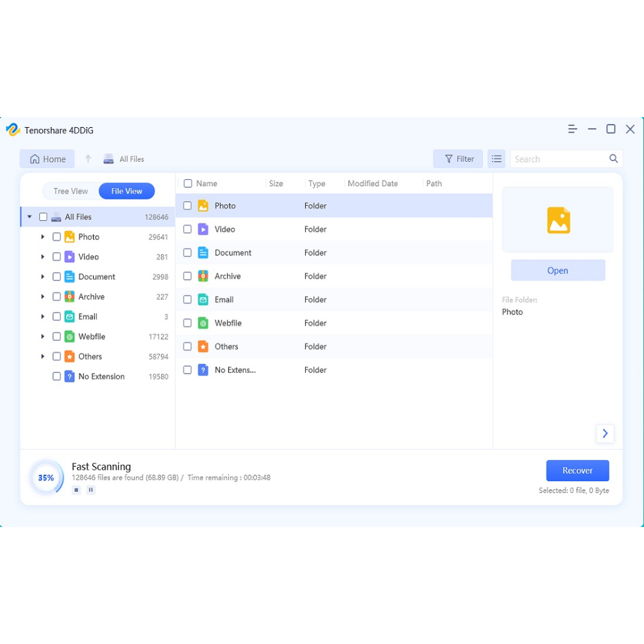Open the hamburger menu in title bar
Viewport: 644px width, 644px height.
[x=572, y=129]
